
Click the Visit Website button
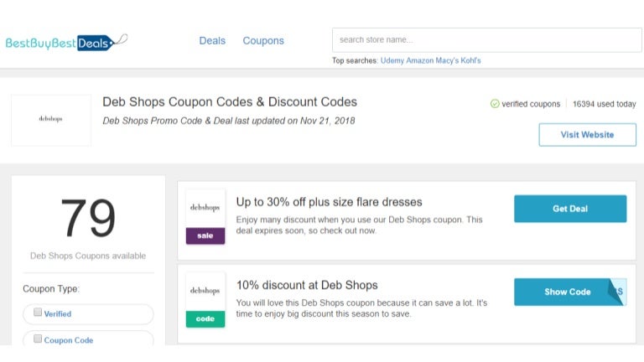coord(587,135)
